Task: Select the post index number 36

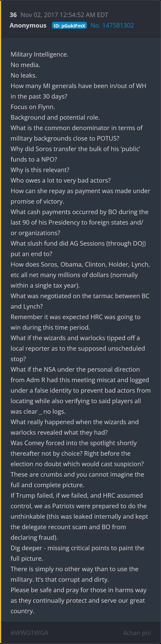Action: point(13,15)
